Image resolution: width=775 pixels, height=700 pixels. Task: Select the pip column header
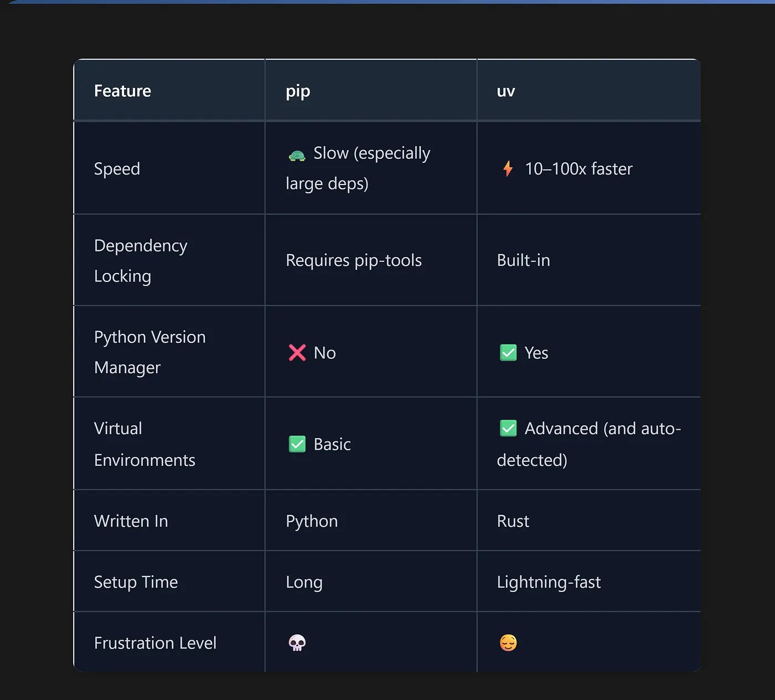coord(298,91)
